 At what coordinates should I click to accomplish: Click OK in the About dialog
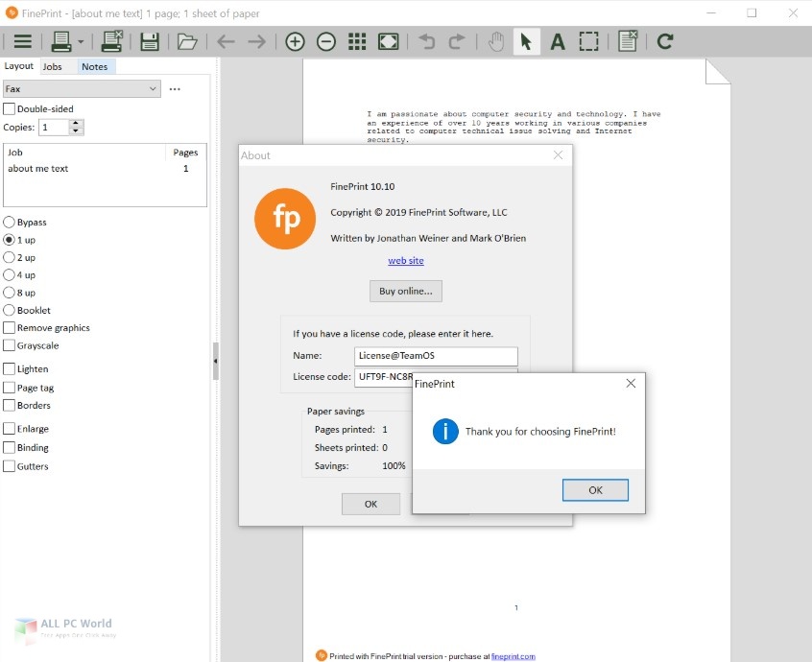tap(370, 504)
